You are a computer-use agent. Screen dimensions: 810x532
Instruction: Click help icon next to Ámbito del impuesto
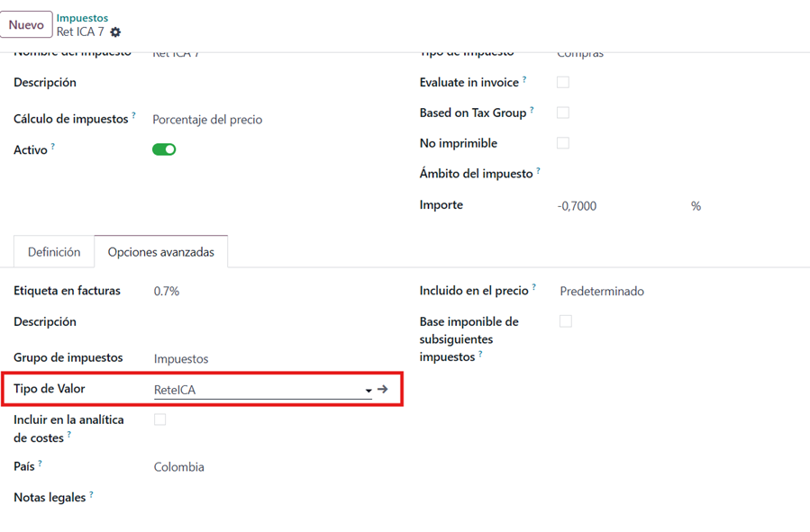539,170
